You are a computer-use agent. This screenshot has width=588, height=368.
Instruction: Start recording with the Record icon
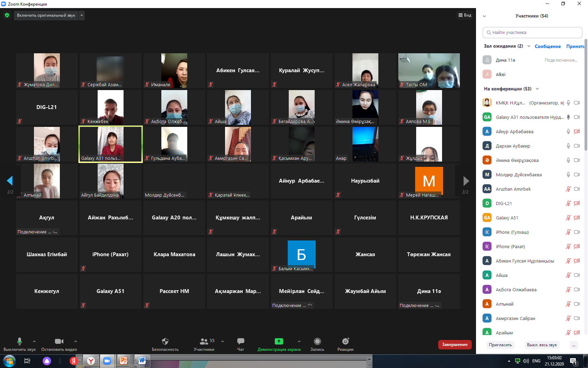click(x=317, y=341)
